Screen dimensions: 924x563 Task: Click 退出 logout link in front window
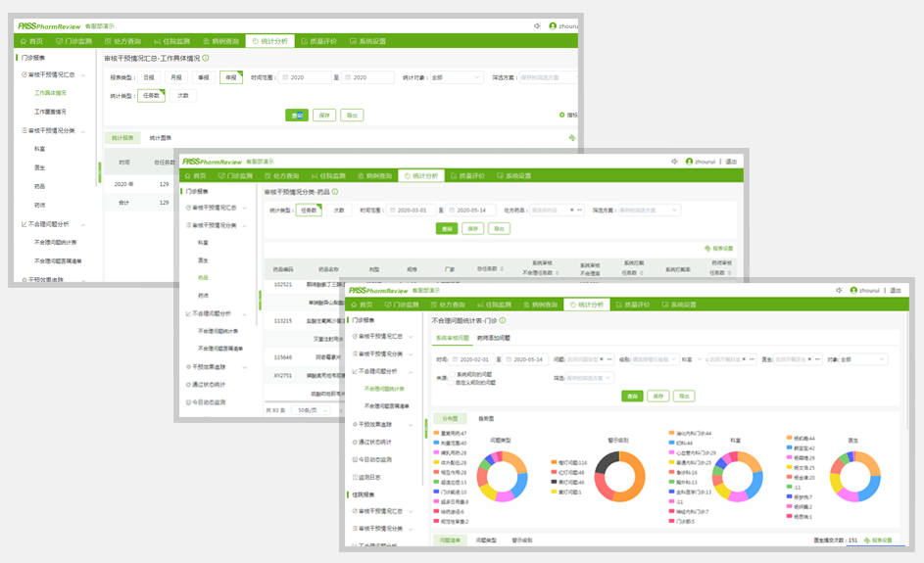pos(896,291)
